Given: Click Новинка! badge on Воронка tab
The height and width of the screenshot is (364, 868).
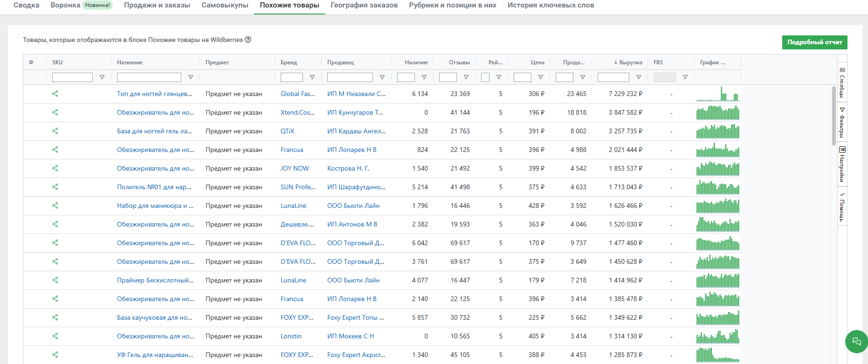Looking at the screenshot, I should [x=97, y=5].
